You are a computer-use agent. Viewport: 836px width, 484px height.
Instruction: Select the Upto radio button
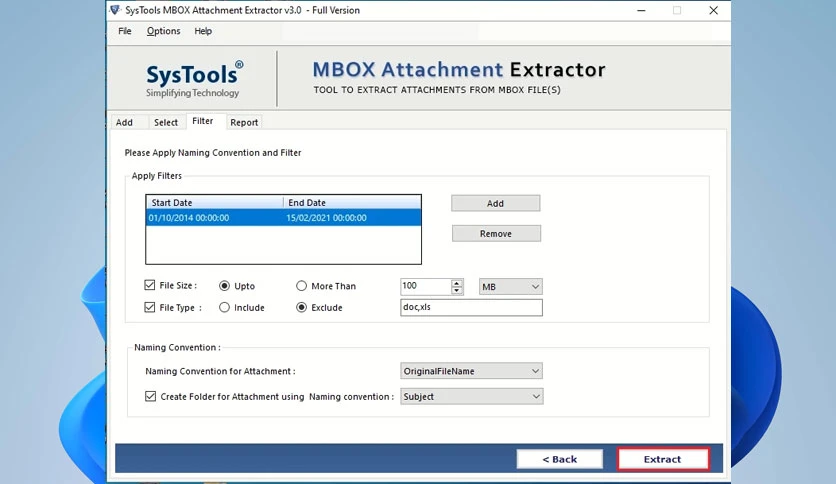pyautogui.click(x=224, y=286)
